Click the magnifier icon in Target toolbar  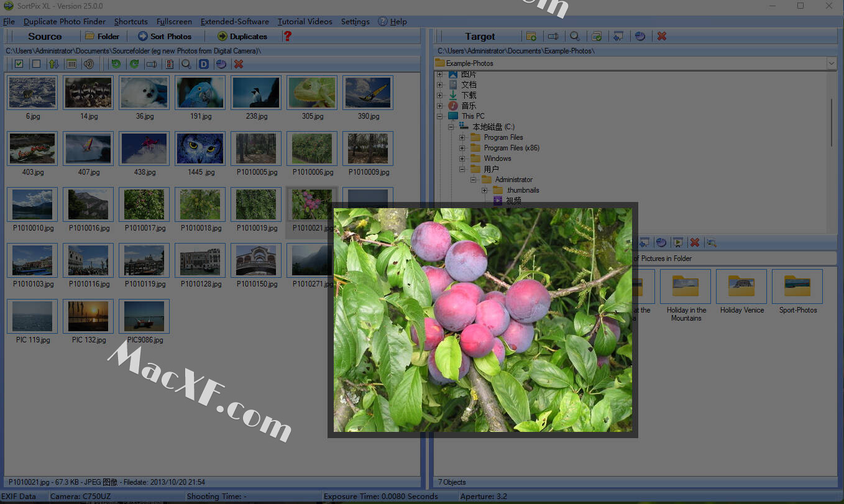(575, 36)
